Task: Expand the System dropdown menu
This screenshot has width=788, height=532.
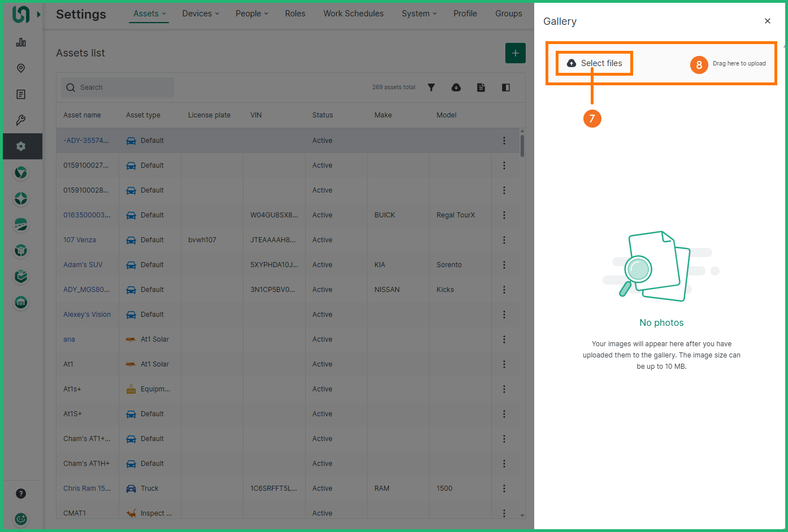Action: point(419,14)
